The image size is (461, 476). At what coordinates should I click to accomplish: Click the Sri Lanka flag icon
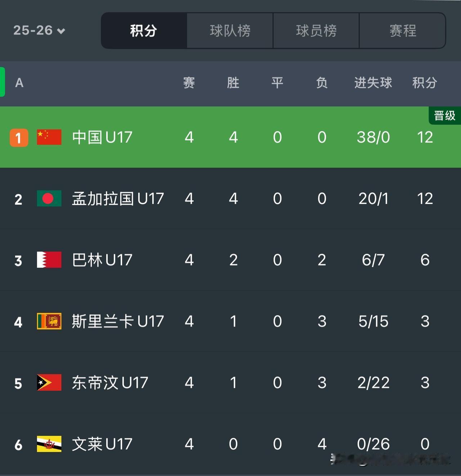(49, 321)
